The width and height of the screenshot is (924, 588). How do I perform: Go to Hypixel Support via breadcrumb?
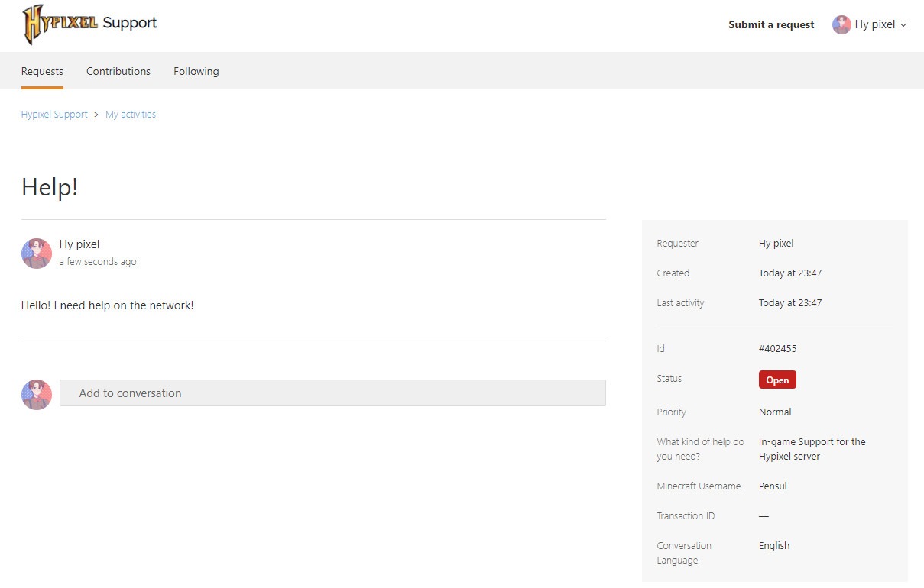pyautogui.click(x=54, y=114)
